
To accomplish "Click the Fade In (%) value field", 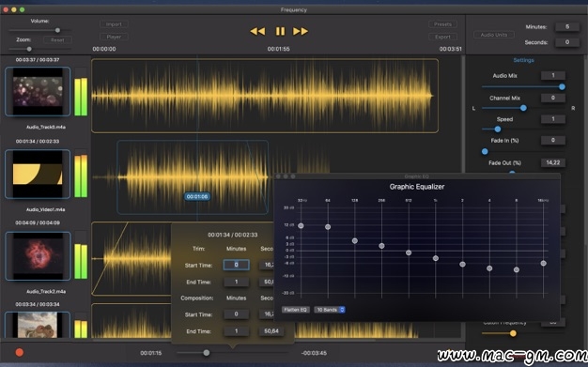I will click(x=552, y=140).
